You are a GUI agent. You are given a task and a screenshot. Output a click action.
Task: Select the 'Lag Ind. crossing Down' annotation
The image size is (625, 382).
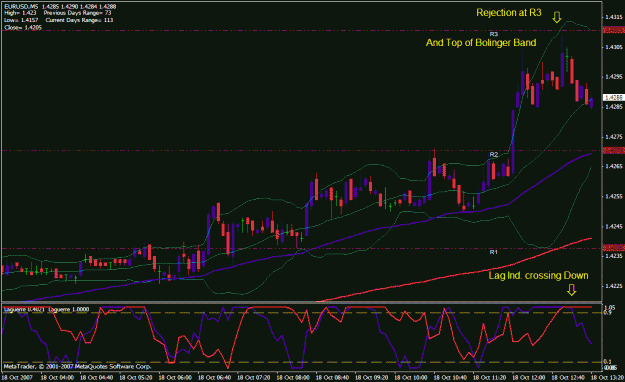pos(539,276)
